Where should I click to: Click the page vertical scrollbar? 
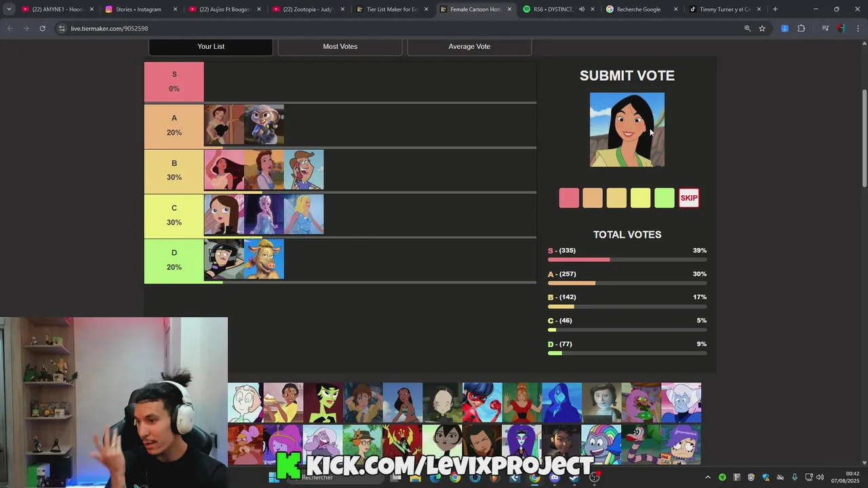(864, 139)
